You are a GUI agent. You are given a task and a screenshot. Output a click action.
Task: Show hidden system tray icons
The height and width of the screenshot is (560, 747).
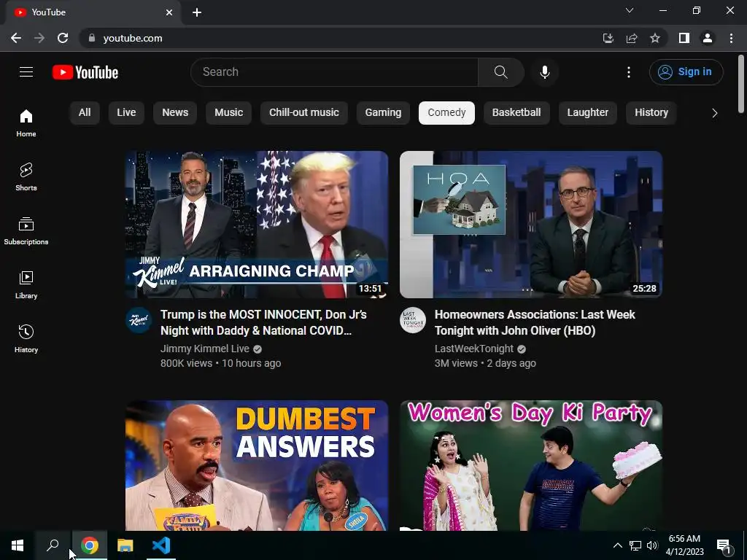[x=617, y=545]
